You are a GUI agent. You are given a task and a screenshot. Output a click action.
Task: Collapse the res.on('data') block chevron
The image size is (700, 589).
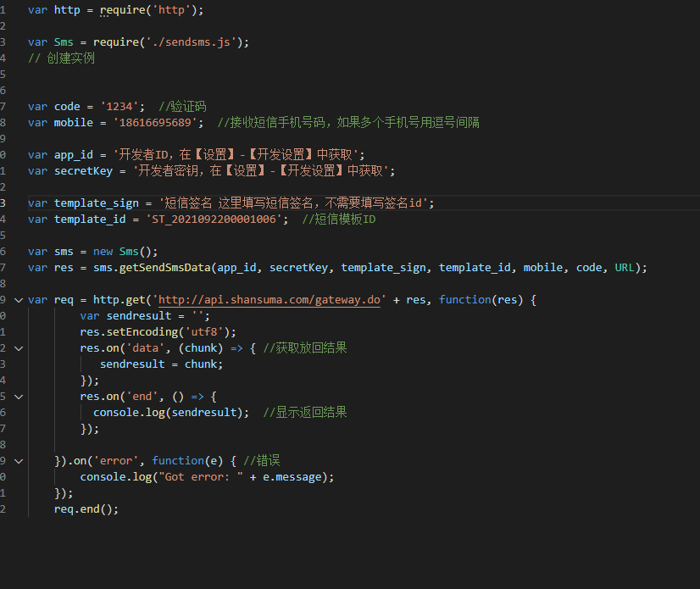tap(19, 348)
